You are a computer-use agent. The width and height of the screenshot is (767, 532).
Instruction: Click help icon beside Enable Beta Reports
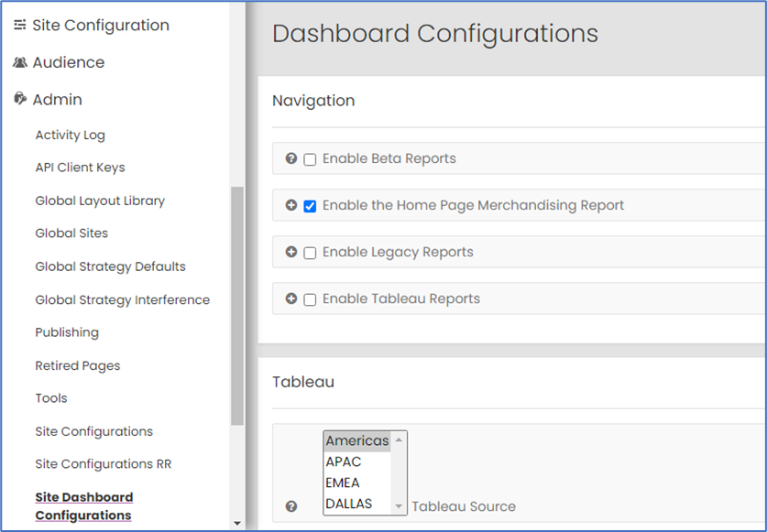(x=291, y=158)
